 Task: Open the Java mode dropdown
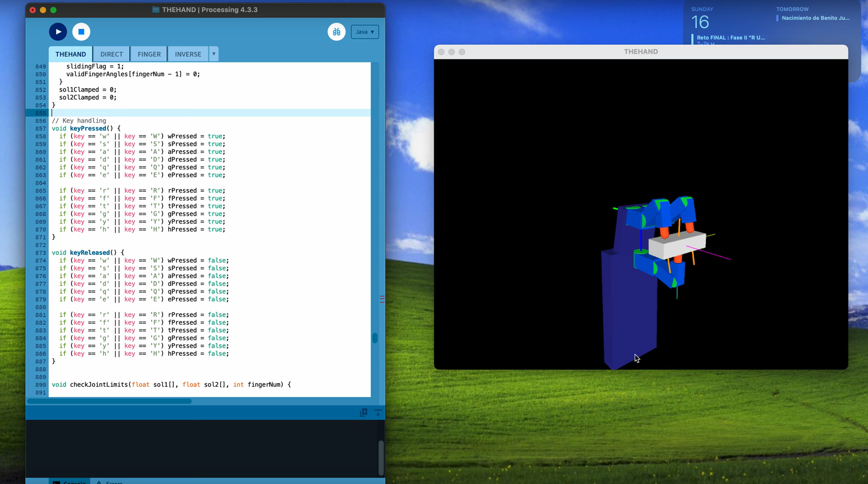click(x=365, y=32)
